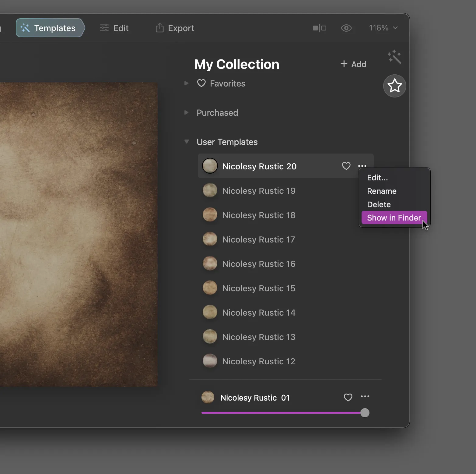Expand the Purchased section

tap(187, 112)
